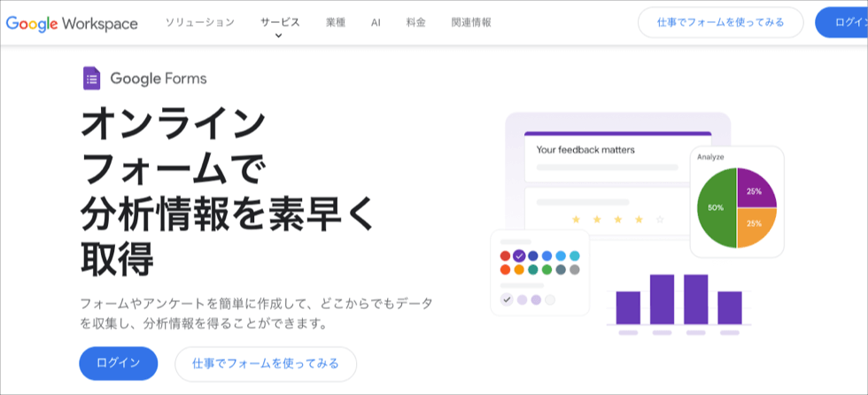868x395 pixels.
Task: Click the フォームやアンケート description paragraph
Action: pos(256,314)
